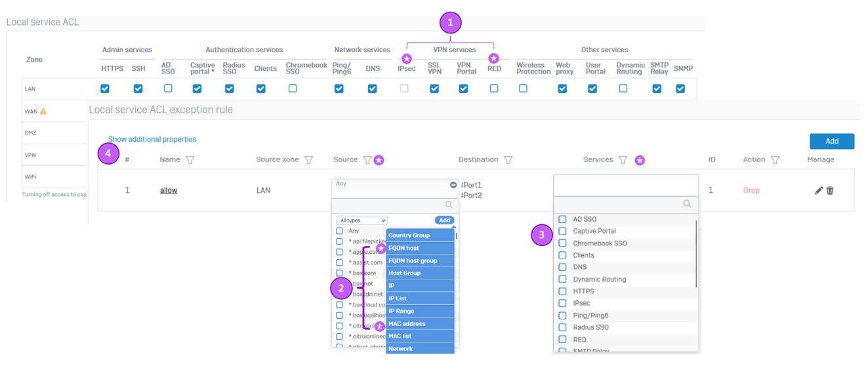Expand the Services selection box
Screen dimensions: 868x366
coord(626,184)
